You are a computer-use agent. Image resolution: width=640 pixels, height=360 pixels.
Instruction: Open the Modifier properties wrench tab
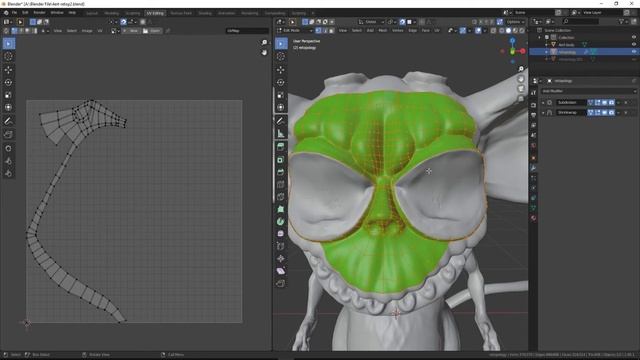tap(533, 168)
